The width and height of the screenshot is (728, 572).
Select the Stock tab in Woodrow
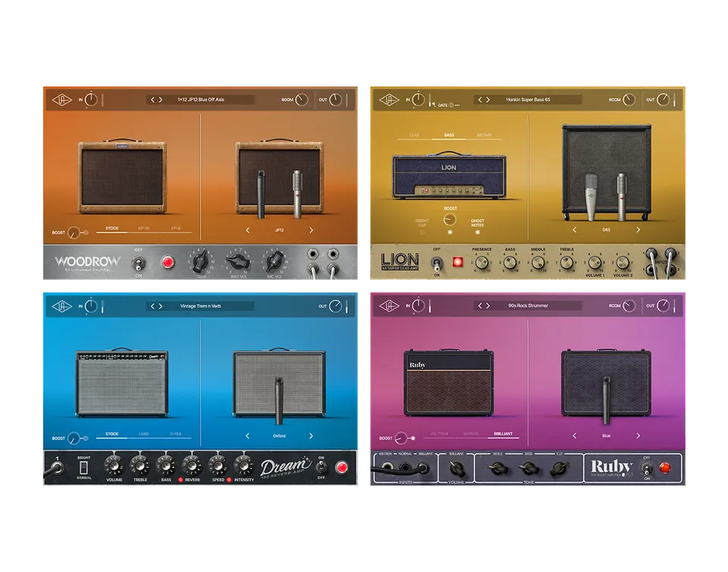(x=112, y=228)
